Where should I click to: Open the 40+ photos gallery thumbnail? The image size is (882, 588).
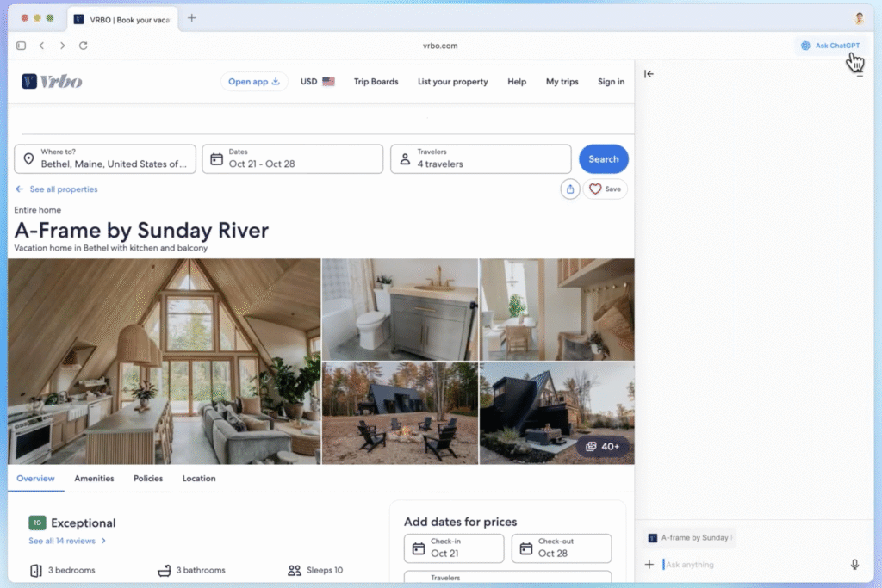(x=602, y=446)
